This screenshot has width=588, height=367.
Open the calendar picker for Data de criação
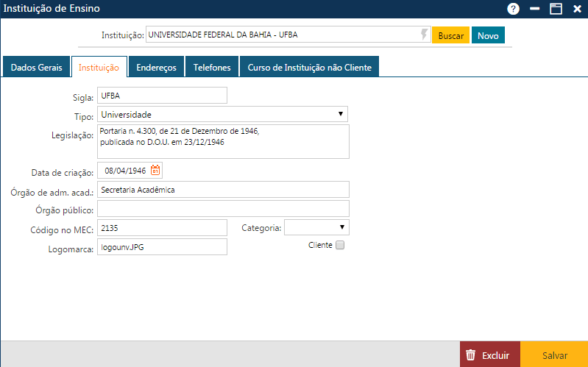click(155, 170)
